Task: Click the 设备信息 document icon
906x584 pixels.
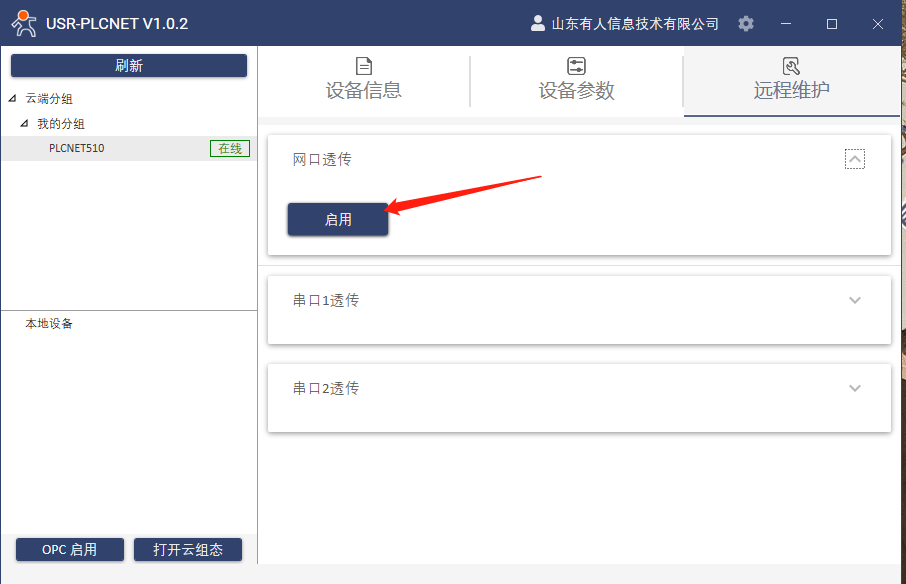Action: pyautogui.click(x=364, y=66)
